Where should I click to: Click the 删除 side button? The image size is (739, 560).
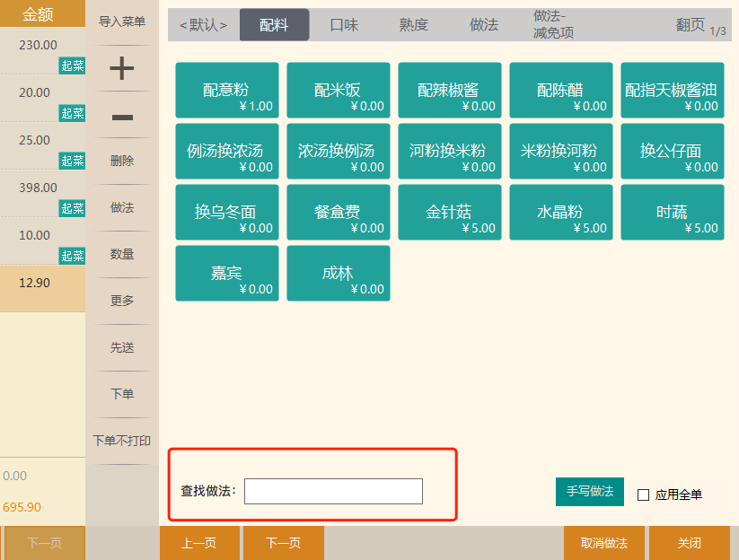(x=122, y=162)
